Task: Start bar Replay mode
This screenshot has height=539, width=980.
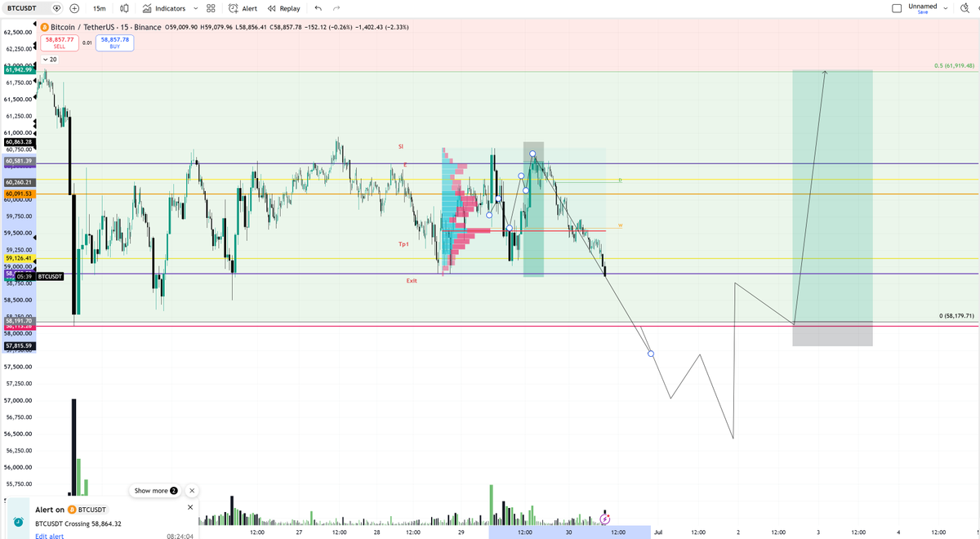Action: 284,8
